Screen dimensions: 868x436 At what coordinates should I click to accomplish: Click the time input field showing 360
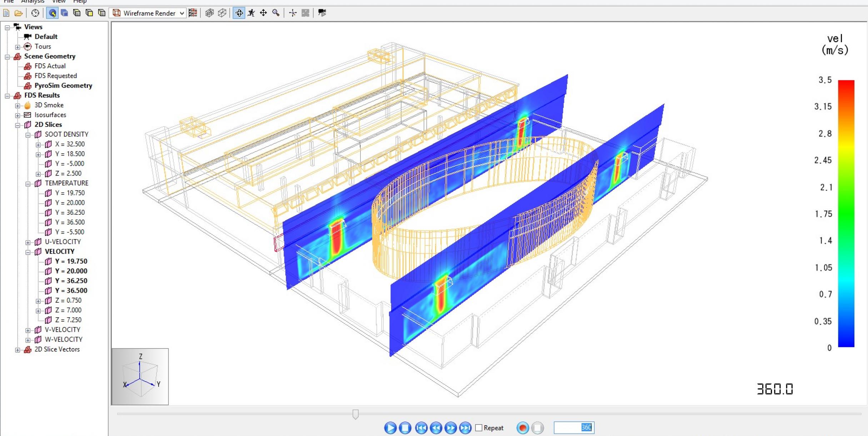(574, 427)
